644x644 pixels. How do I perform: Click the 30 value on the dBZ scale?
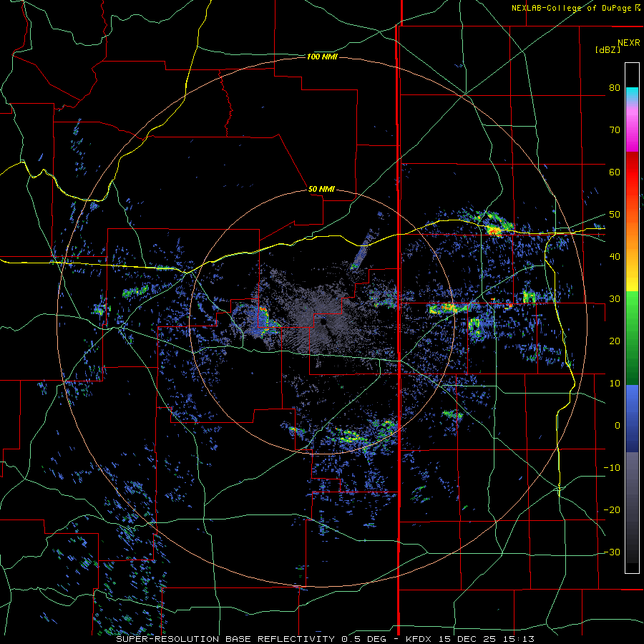coord(615,299)
